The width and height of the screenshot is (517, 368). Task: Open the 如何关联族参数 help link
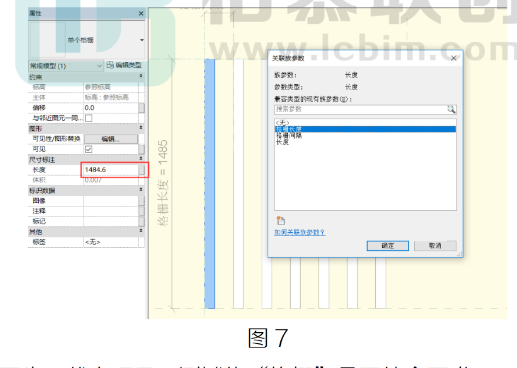[x=299, y=232]
